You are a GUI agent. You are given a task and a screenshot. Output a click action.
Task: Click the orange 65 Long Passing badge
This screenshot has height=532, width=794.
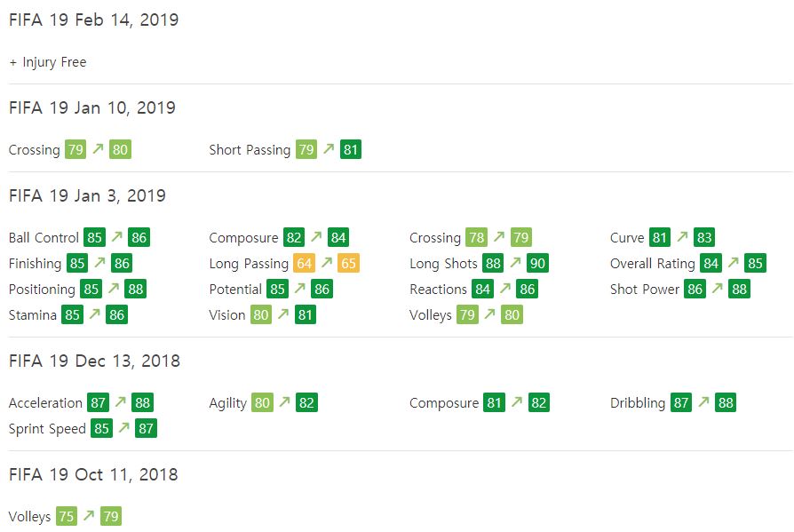point(348,263)
